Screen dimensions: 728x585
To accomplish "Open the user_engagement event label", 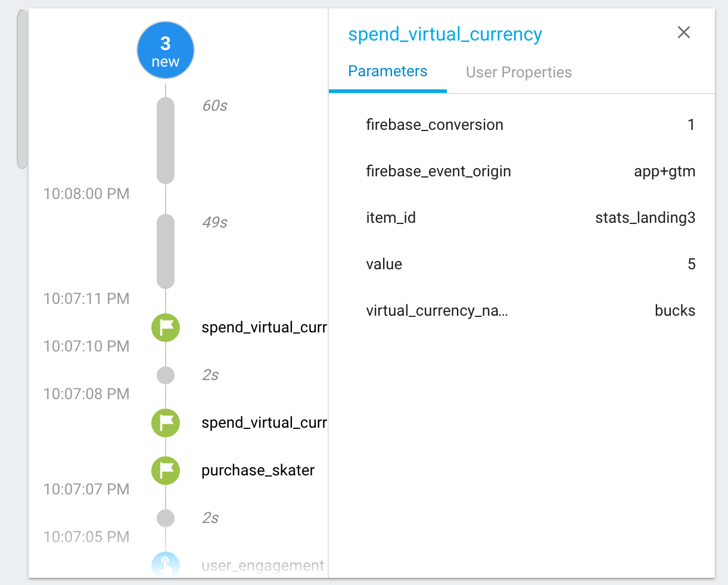I will 263,566.
